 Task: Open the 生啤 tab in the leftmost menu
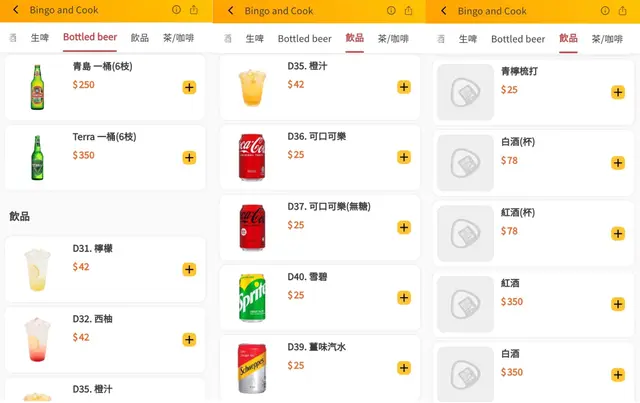click(x=41, y=38)
